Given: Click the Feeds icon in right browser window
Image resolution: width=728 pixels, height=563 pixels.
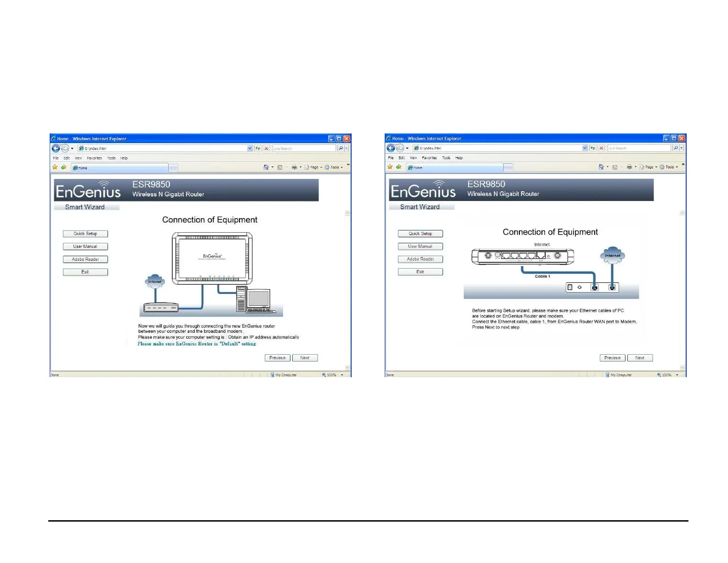Looking at the screenshot, I should (x=614, y=167).
